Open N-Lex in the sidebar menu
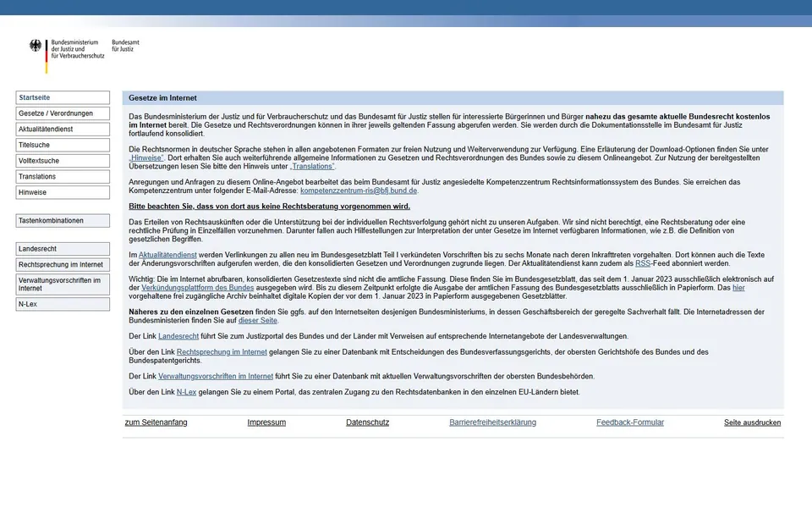The image size is (812, 508). point(63,304)
